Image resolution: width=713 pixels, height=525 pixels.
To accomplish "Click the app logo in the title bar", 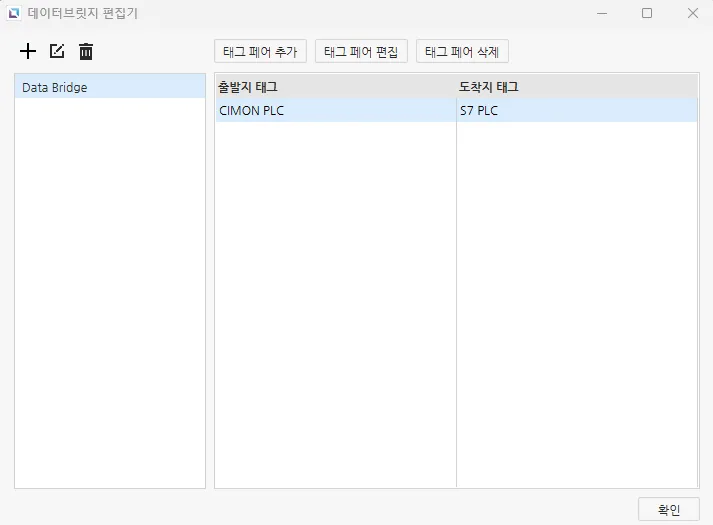I will (x=14, y=13).
